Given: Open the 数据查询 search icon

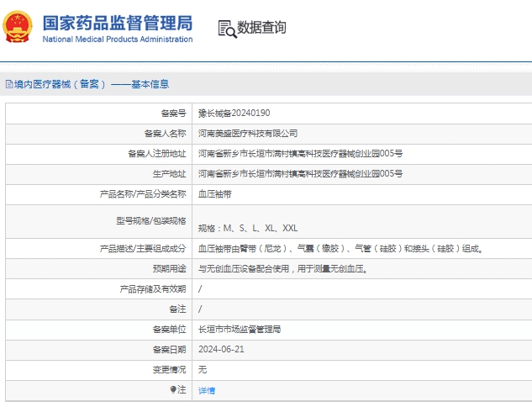Looking at the screenshot, I should coord(227,29).
